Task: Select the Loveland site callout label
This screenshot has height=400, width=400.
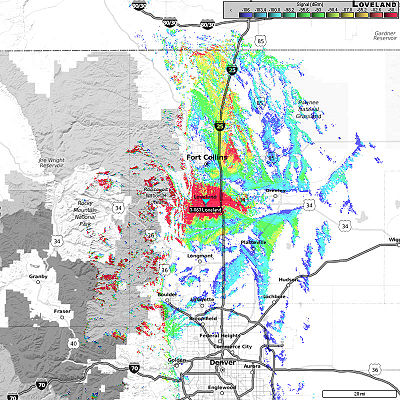Action: click(206, 210)
